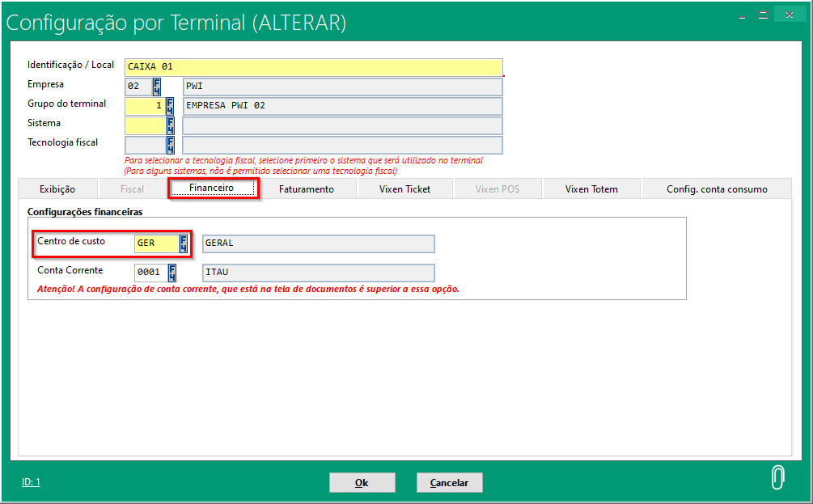Open the F4 lookup for Sistema
Screen dimensions: 813x504
tap(170, 125)
